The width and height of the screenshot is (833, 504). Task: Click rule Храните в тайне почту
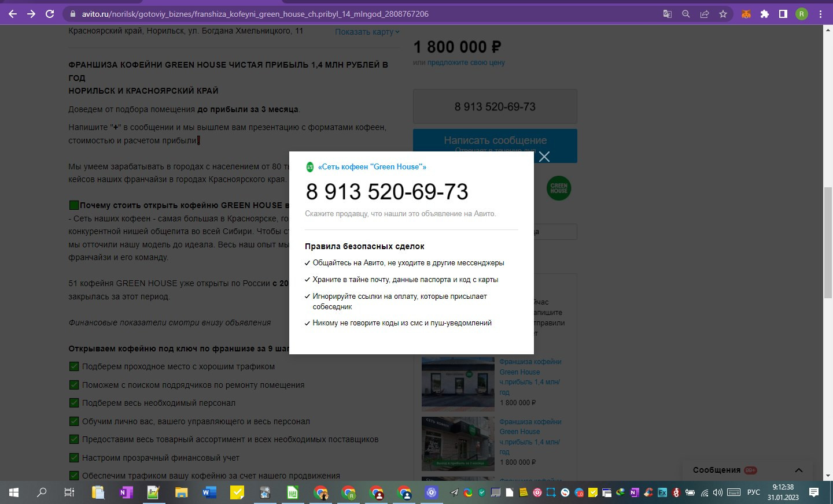405,279
